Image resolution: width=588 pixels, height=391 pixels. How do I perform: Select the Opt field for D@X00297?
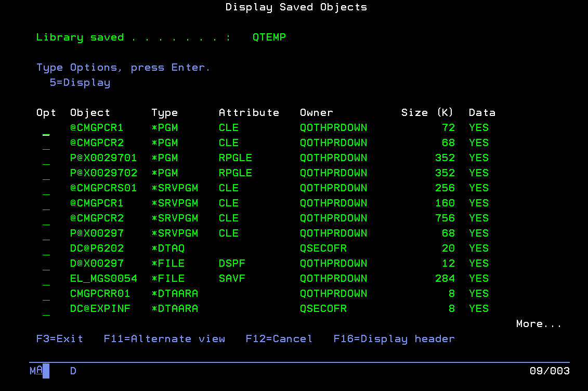click(x=46, y=264)
